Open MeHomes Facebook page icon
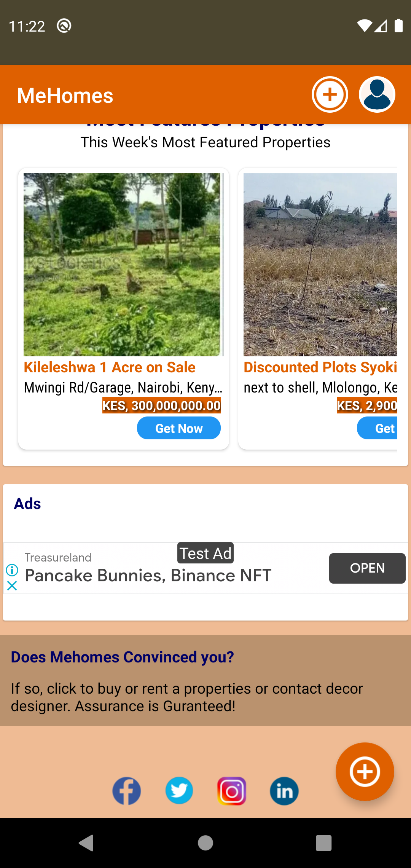Screen dimensions: 411x868 127,791
